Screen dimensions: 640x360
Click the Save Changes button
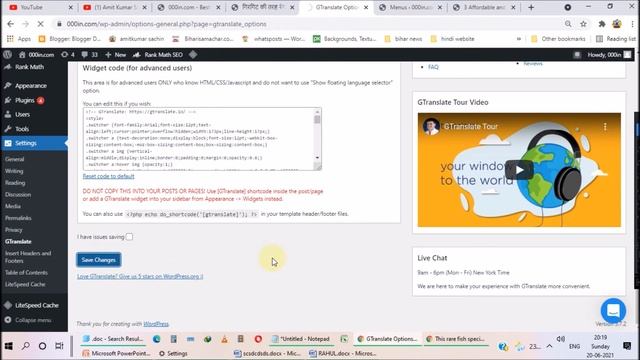click(x=98, y=260)
